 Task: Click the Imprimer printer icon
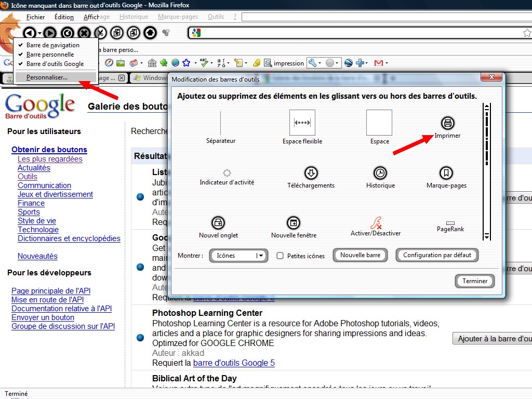(x=447, y=123)
